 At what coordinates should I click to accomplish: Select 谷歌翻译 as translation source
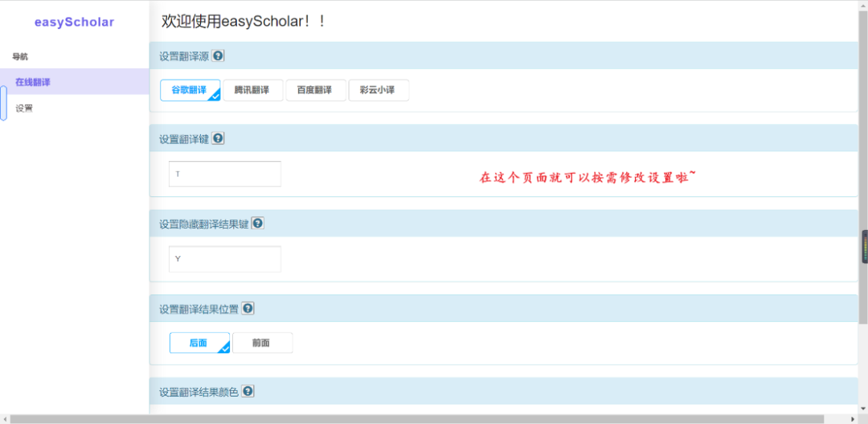pyautogui.click(x=190, y=90)
